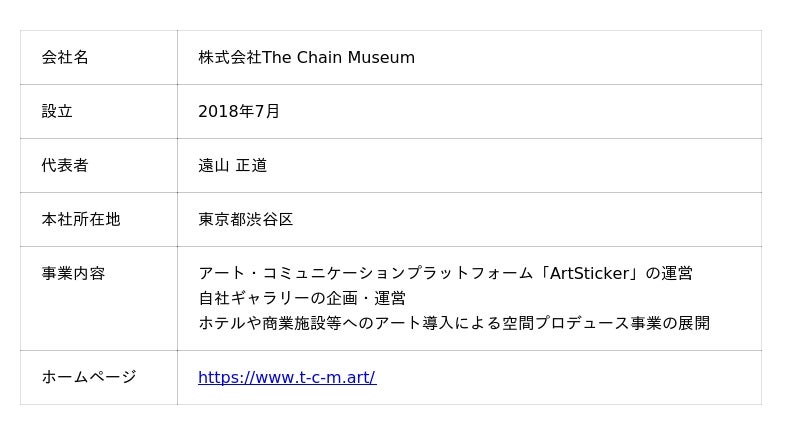Image resolution: width=800 pixels, height=435 pixels.
Task: Select the 本社所在地 label cell
Action: (x=80, y=219)
